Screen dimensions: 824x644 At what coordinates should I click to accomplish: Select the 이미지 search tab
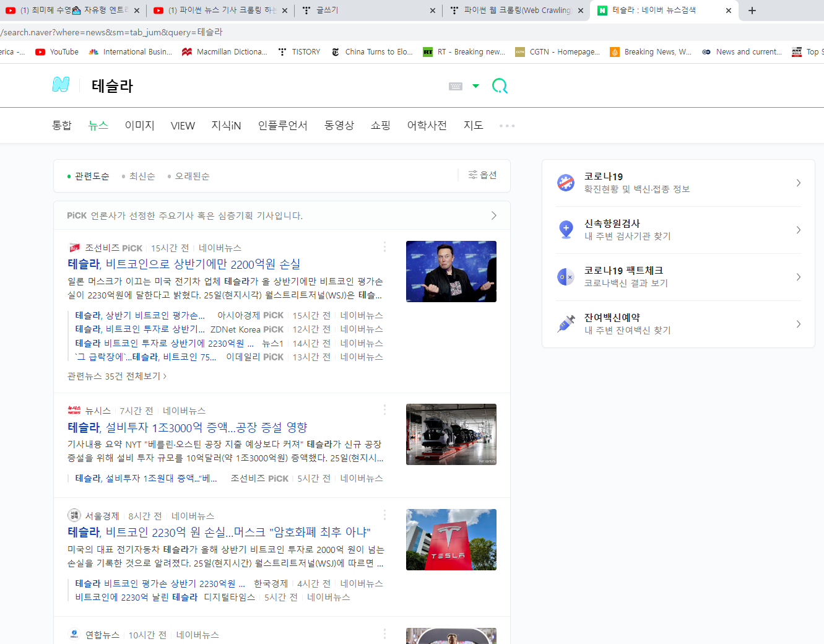click(x=140, y=126)
